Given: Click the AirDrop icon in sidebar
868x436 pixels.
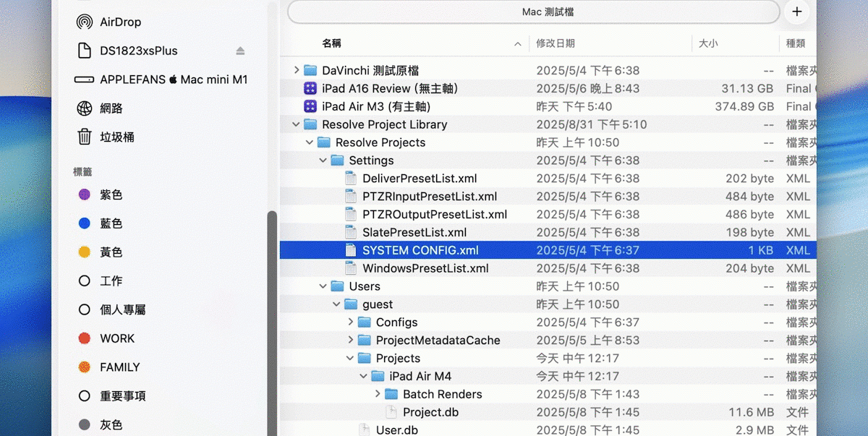Looking at the screenshot, I should (x=85, y=22).
